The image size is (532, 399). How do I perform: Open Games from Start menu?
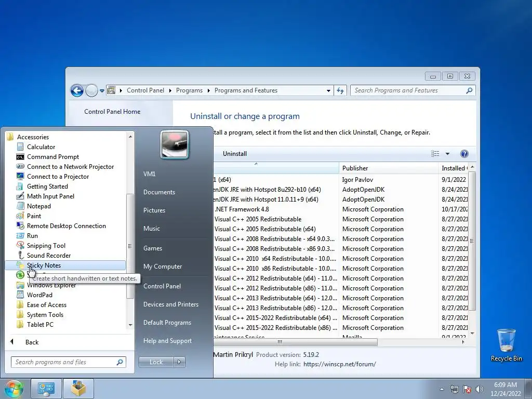(x=153, y=248)
